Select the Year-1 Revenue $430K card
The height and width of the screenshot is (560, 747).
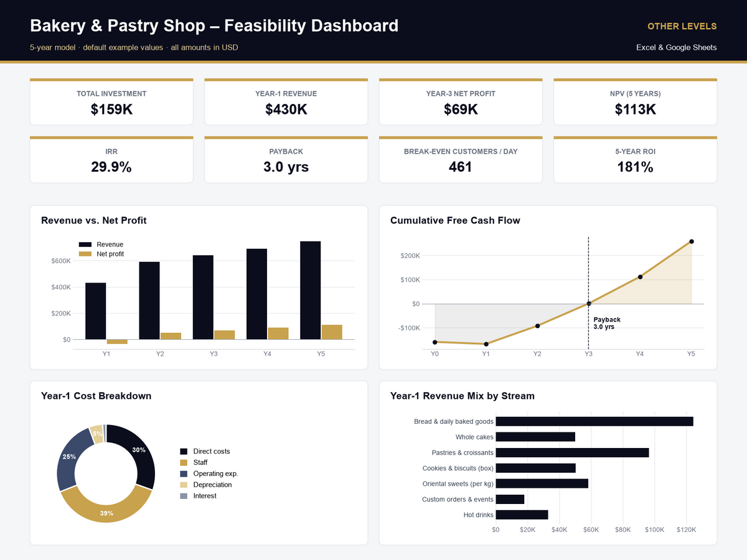286,102
